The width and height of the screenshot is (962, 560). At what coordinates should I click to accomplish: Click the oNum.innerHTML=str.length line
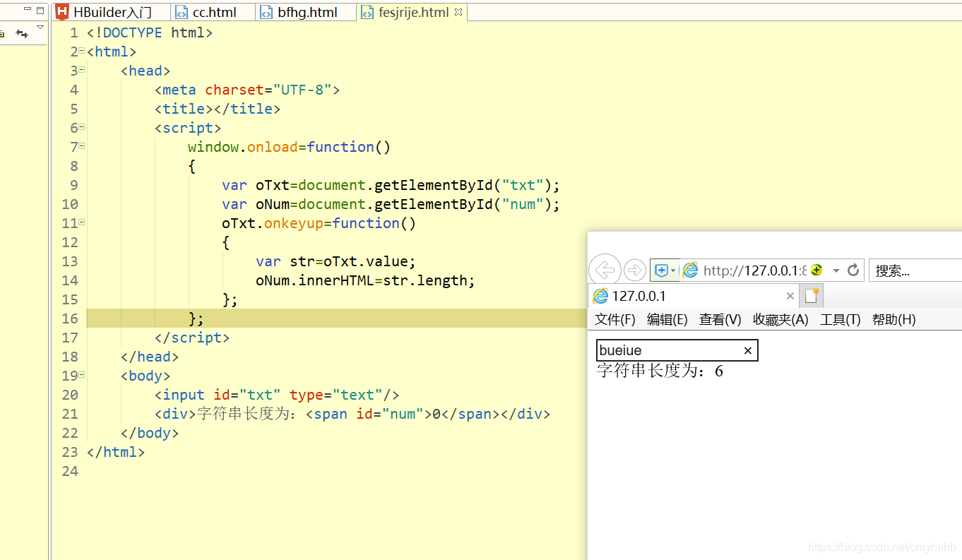pos(365,280)
